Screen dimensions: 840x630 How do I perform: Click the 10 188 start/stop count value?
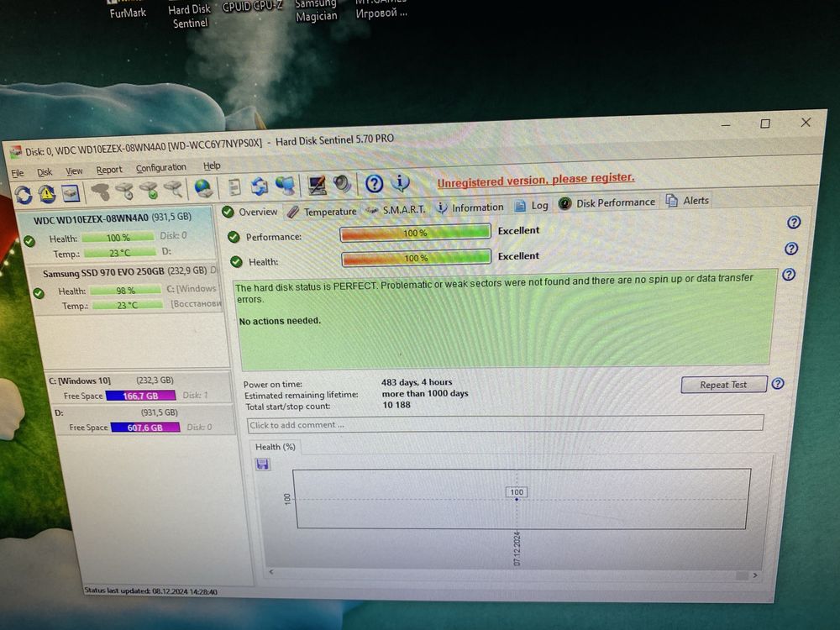396,405
